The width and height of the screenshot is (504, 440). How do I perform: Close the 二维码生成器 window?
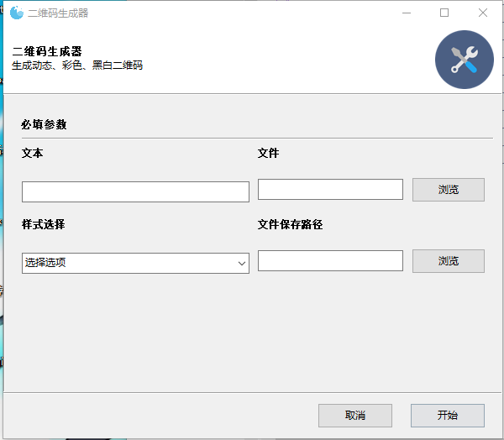(482, 13)
